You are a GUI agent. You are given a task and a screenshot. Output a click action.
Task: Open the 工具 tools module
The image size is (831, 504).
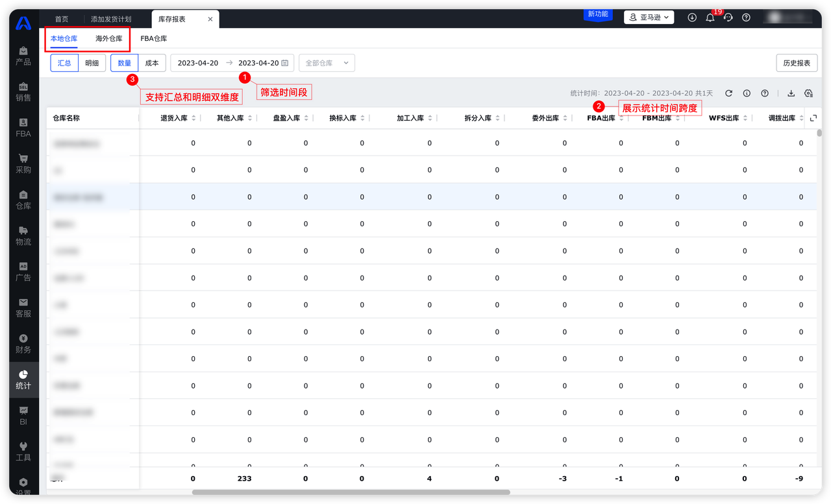(x=23, y=451)
